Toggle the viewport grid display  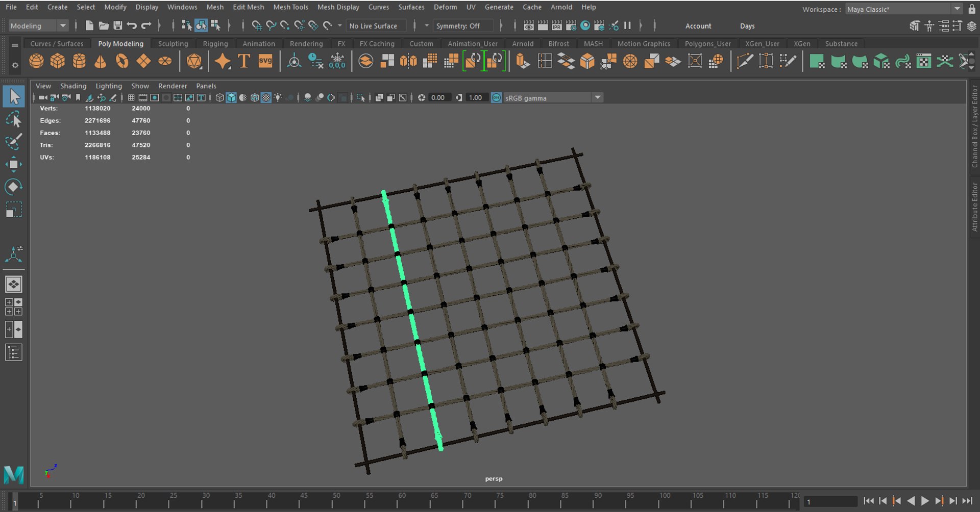[131, 97]
